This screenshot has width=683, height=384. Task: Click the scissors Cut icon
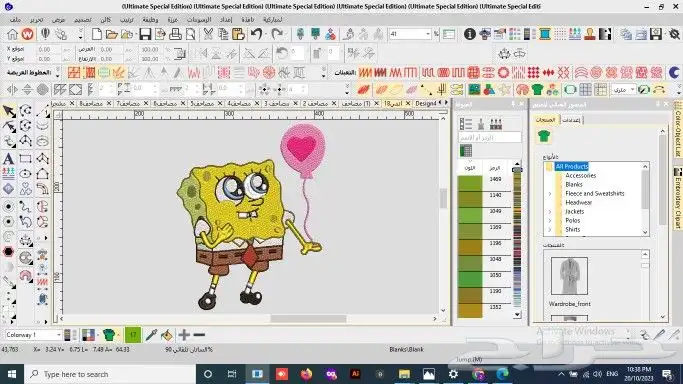tap(208, 34)
